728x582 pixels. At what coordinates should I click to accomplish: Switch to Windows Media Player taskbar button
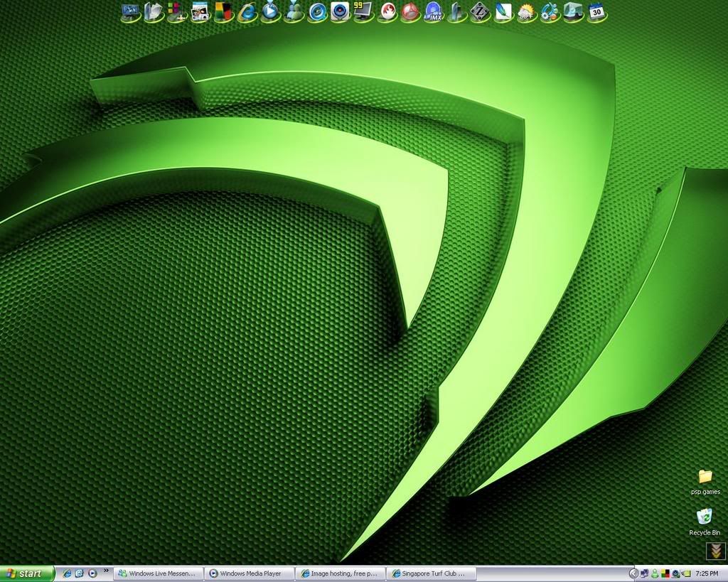point(250,573)
